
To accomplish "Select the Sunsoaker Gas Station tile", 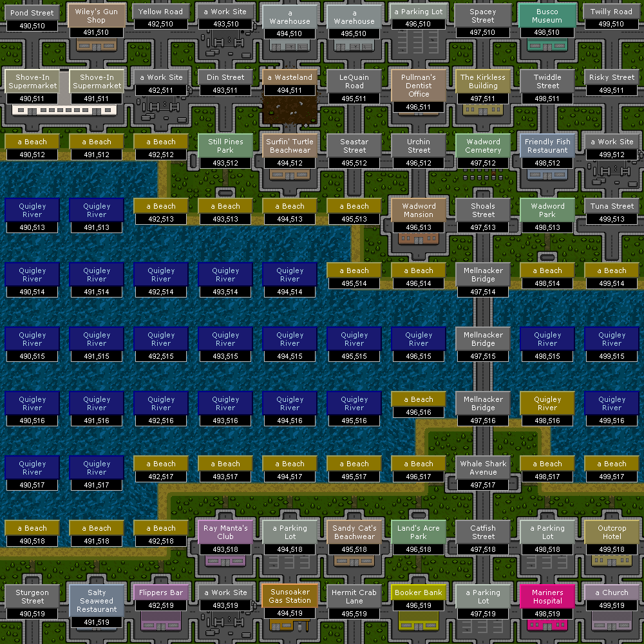I will point(290,596).
